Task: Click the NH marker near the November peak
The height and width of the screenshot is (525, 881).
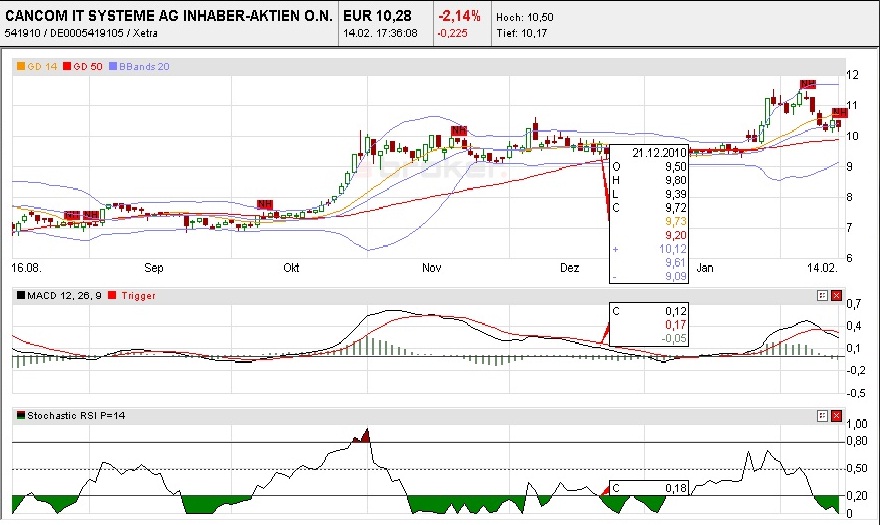Action: pos(458,130)
